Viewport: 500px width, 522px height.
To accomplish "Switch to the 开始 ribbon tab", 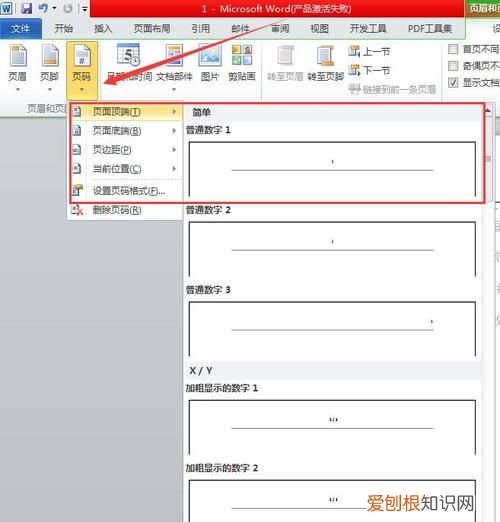I will (64, 29).
